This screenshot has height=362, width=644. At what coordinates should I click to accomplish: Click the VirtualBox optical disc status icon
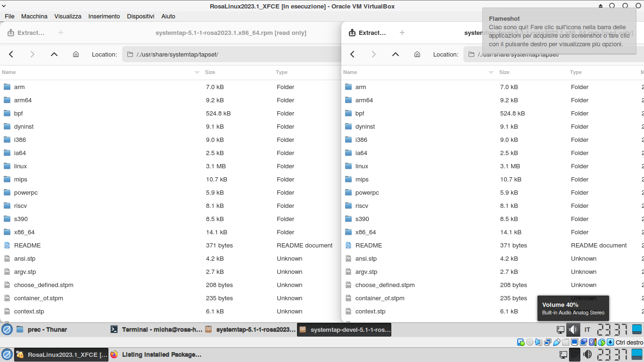pos(530,342)
